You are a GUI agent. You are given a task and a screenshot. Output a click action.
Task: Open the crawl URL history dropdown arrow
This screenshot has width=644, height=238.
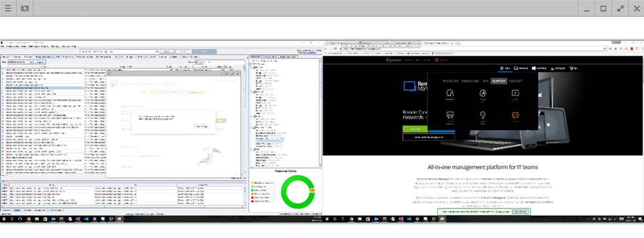[x=156, y=52]
